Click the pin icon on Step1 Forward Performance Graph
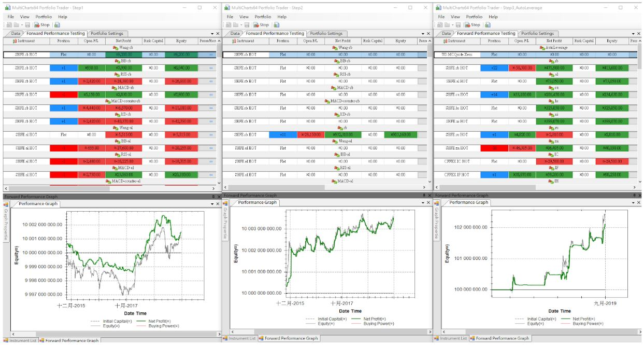 [213, 197]
